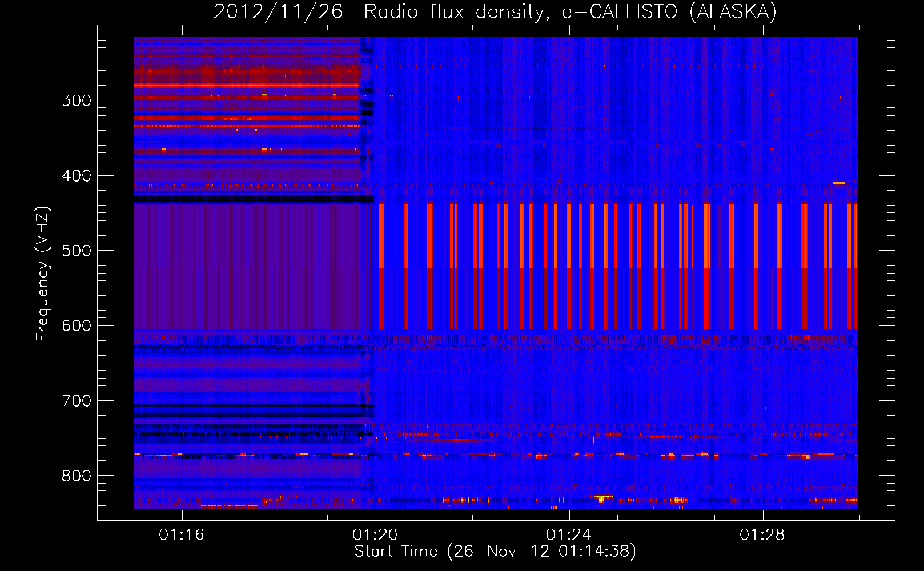Select the 'e-CALLISTO (ALASKA)' text in title

pyautogui.click(x=669, y=12)
